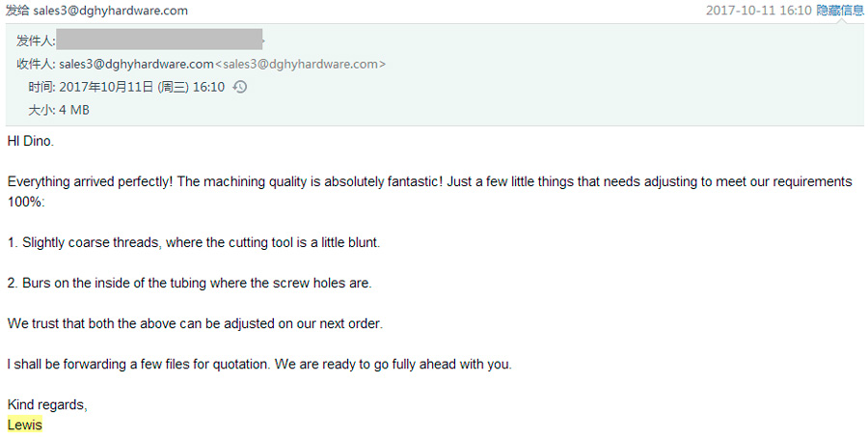The image size is (868, 437).
Task: Click the "100%:" text on the second paragraph line
Action: tap(26, 202)
